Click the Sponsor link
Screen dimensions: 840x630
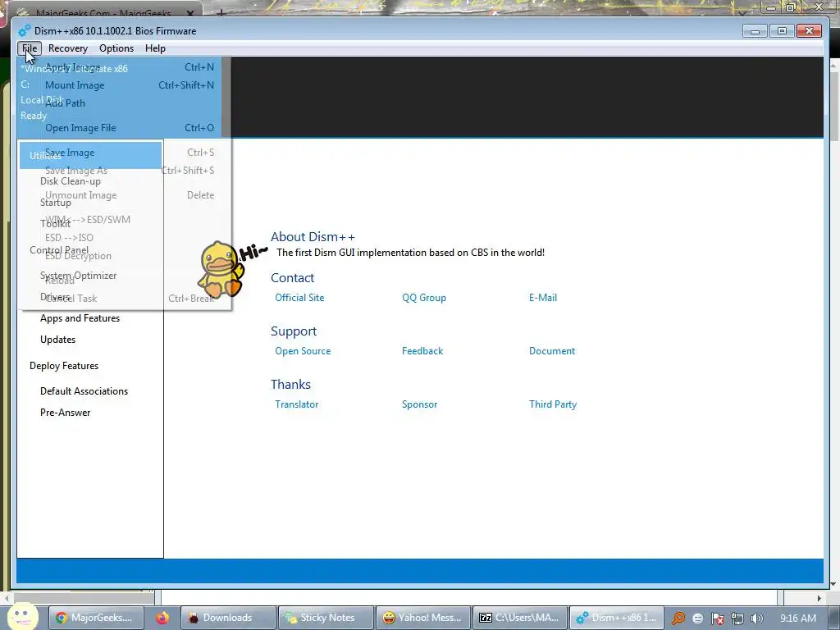pyautogui.click(x=419, y=404)
